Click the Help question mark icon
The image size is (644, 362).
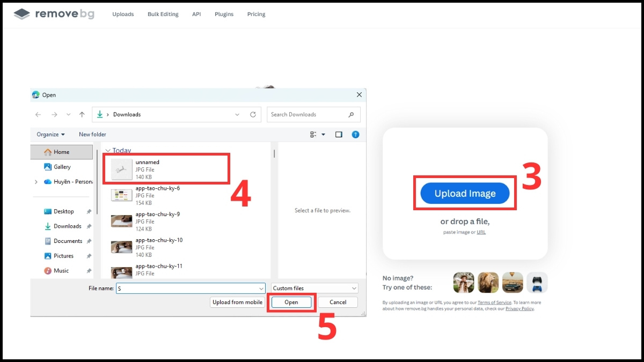pyautogui.click(x=355, y=134)
